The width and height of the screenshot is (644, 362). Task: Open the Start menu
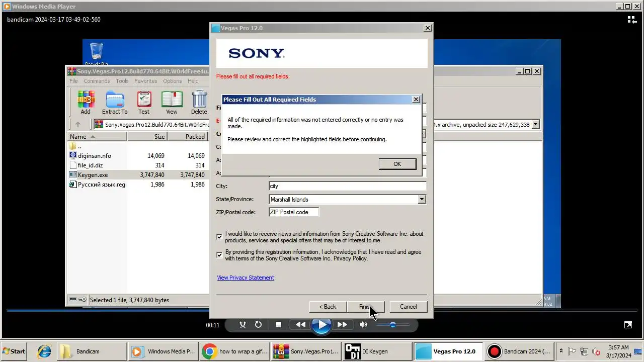(x=14, y=351)
